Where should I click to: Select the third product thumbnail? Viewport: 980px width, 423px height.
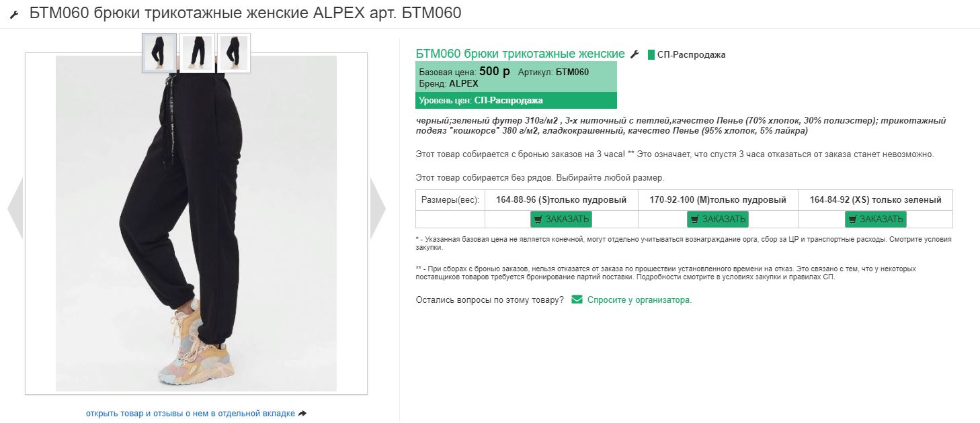point(234,52)
